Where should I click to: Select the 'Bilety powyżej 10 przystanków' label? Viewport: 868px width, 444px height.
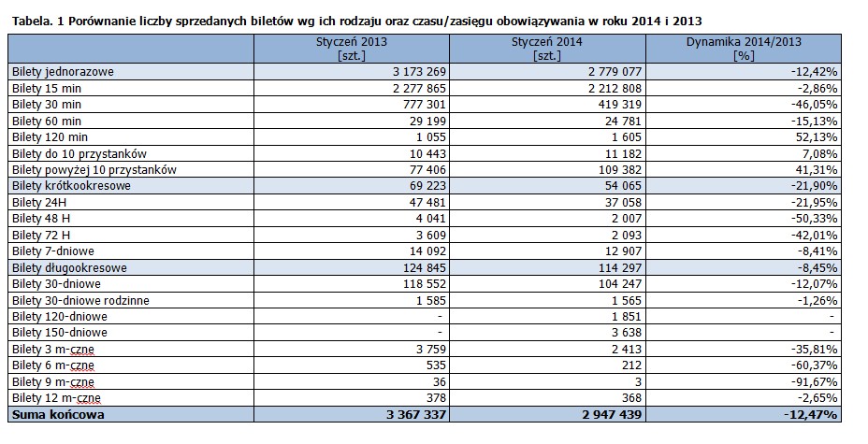click(94, 170)
